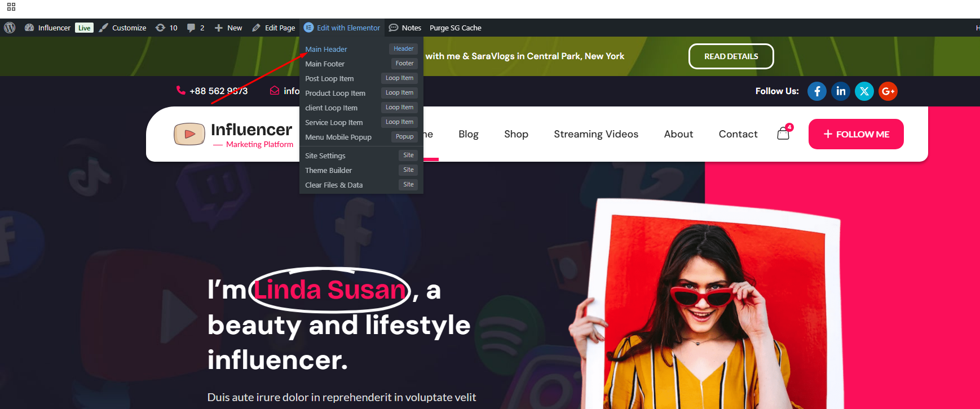Open Streaming Videos nav link
This screenshot has height=409, width=980.
click(x=596, y=134)
